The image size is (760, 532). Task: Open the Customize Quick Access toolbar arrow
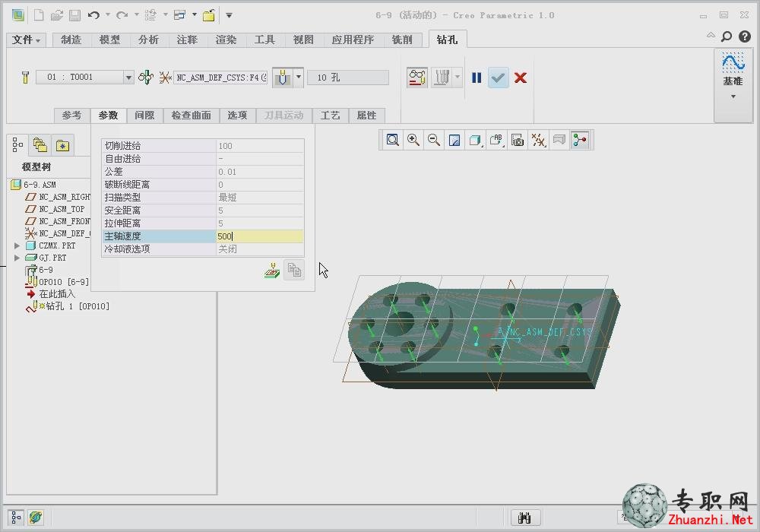(229, 15)
